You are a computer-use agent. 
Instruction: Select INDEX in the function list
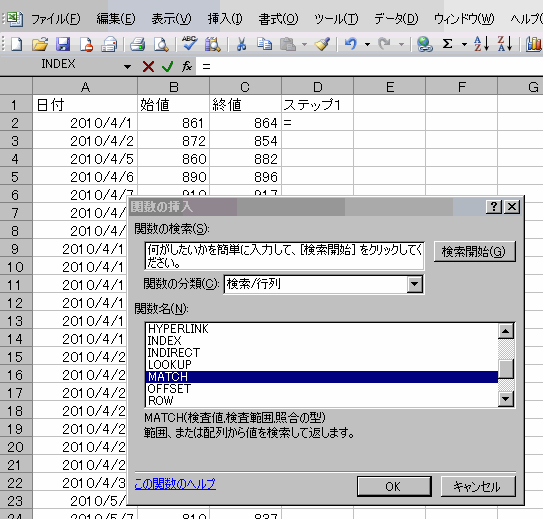point(322,341)
